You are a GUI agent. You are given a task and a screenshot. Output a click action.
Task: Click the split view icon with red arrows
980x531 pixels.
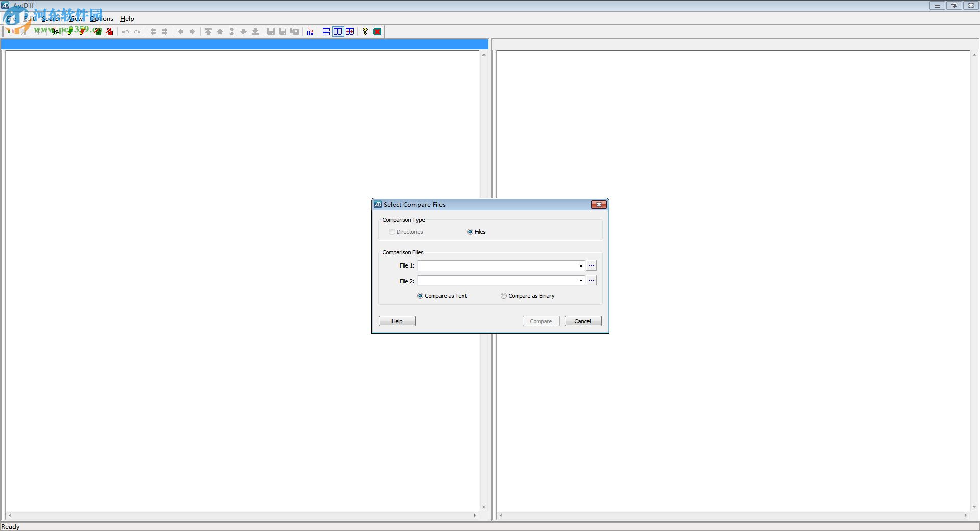pos(350,32)
